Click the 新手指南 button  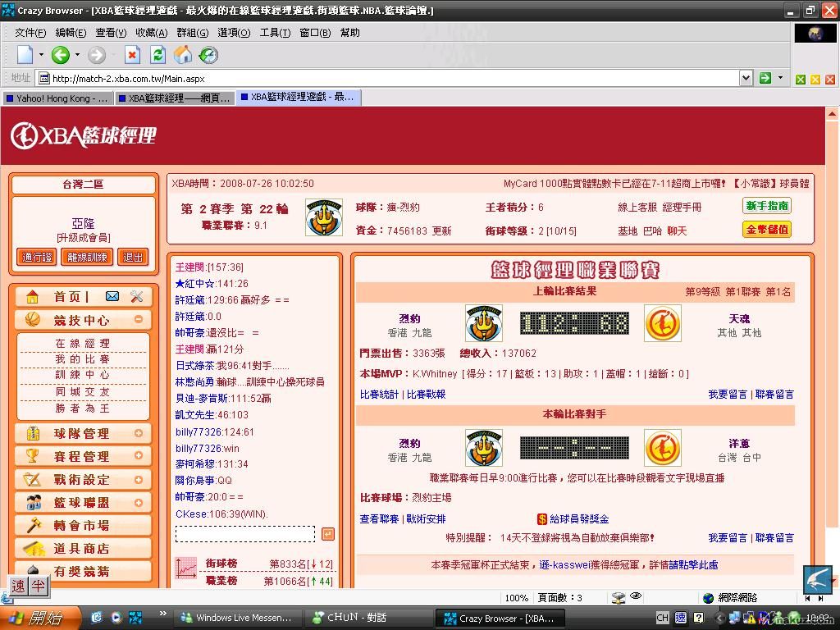pyautogui.click(x=767, y=206)
